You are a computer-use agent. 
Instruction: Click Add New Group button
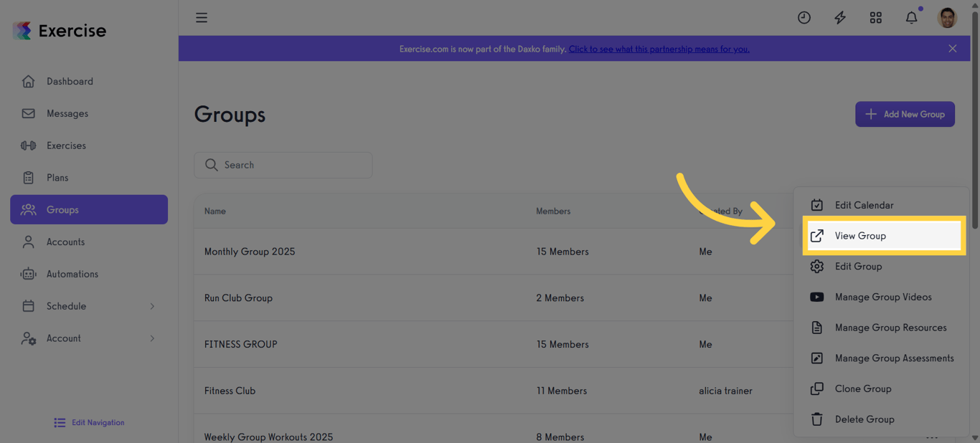pos(905,114)
